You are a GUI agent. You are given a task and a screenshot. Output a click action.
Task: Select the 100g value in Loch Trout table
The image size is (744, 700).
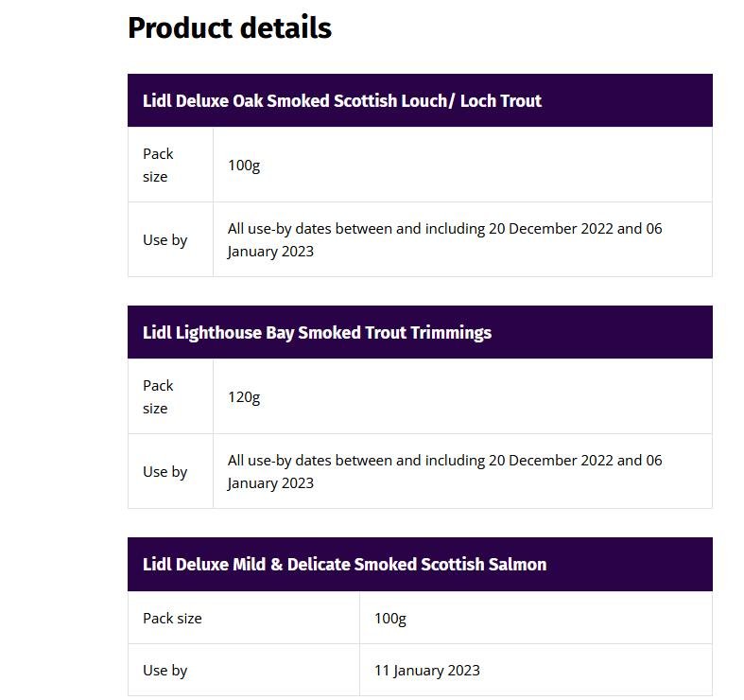point(243,165)
